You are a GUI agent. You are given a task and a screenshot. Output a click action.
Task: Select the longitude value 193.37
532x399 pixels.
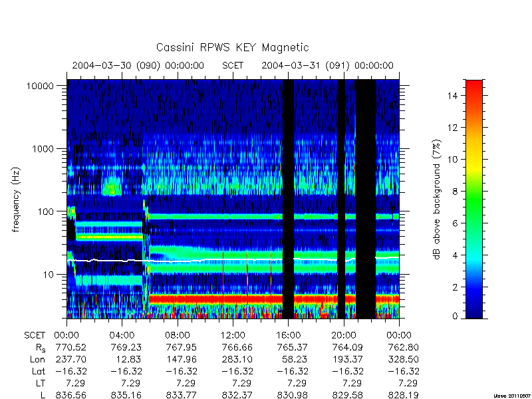click(x=347, y=359)
